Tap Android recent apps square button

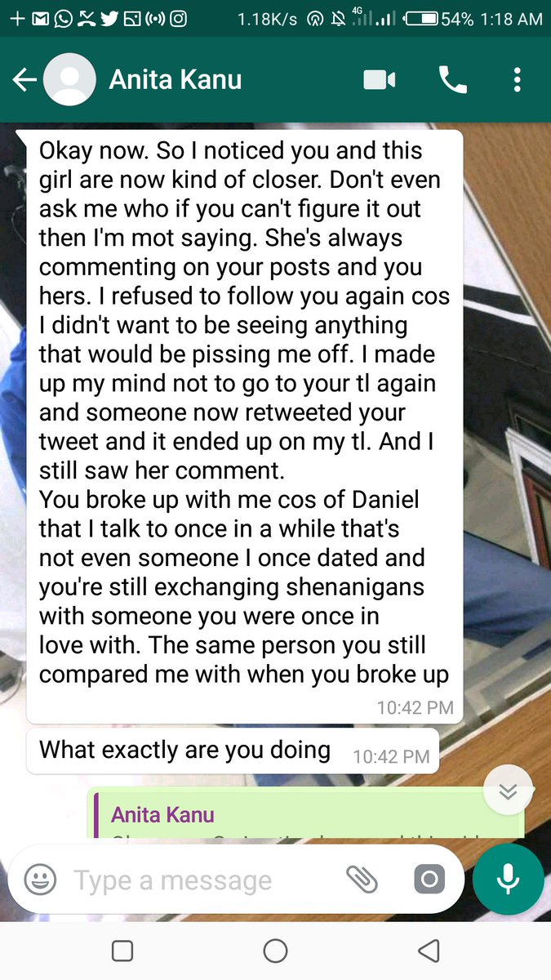pyautogui.click(x=122, y=951)
